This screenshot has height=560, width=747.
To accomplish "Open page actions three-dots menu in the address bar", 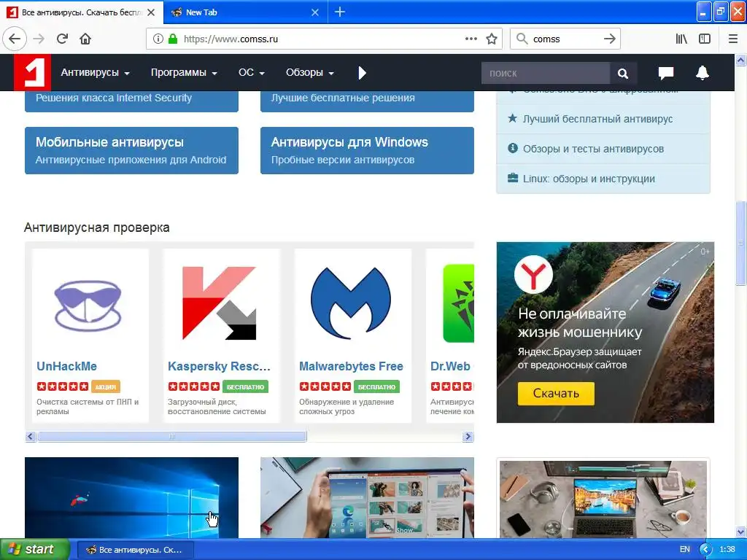I will 471,39.
